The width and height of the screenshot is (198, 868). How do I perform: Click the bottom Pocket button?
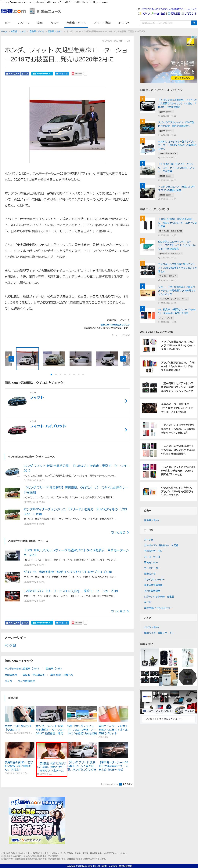click(77, 623)
